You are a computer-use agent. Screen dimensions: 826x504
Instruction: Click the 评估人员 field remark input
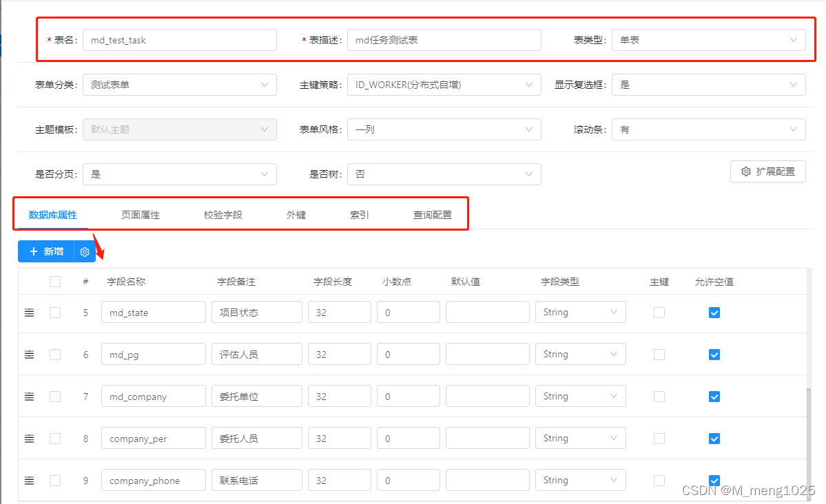(x=257, y=355)
